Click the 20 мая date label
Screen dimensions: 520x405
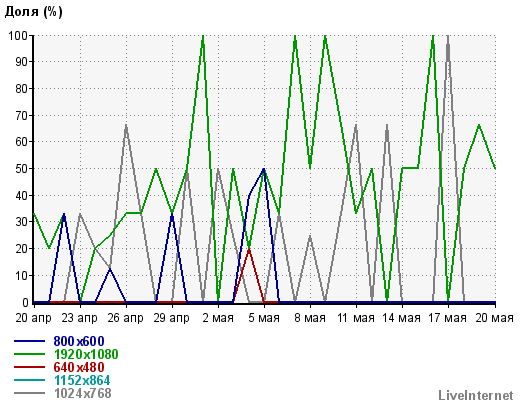tap(495, 318)
